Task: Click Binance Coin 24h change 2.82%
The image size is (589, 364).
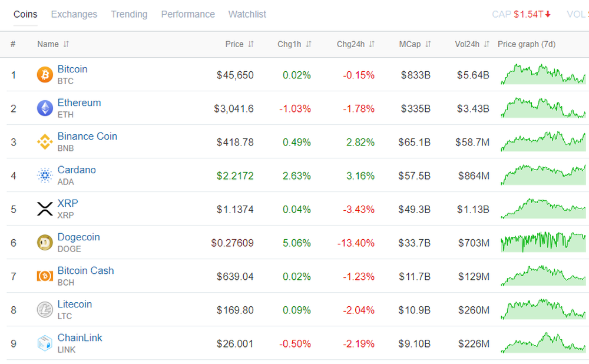Action: pyautogui.click(x=360, y=143)
